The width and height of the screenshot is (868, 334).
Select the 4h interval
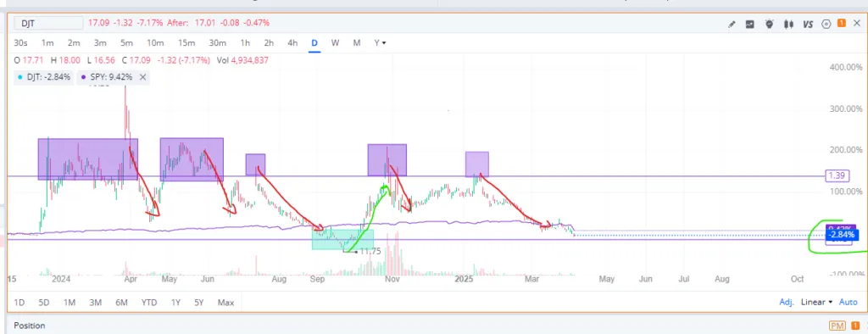pos(292,42)
